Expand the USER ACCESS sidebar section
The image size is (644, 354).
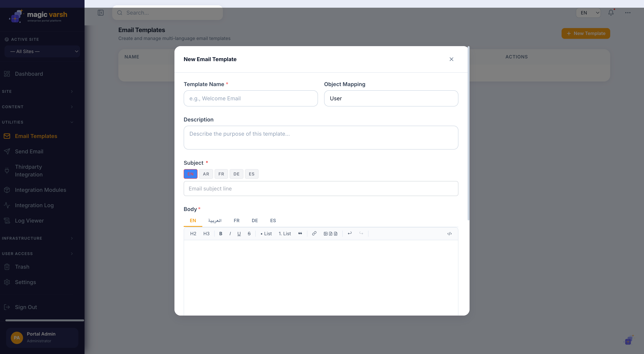click(x=37, y=254)
